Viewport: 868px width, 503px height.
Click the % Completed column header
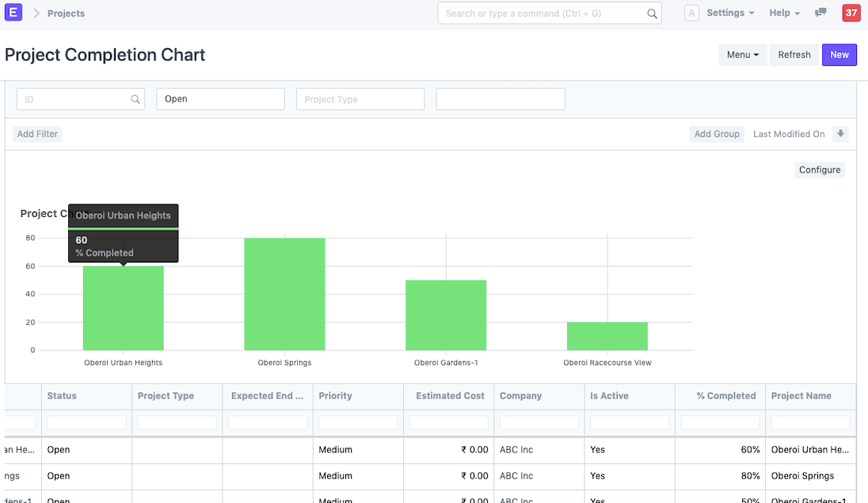(x=725, y=396)
